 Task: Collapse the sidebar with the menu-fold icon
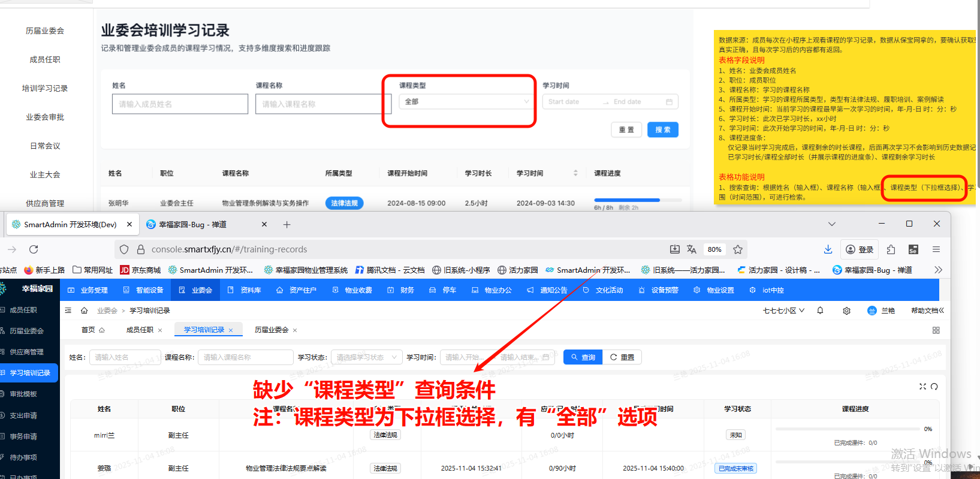click(68, 311)
